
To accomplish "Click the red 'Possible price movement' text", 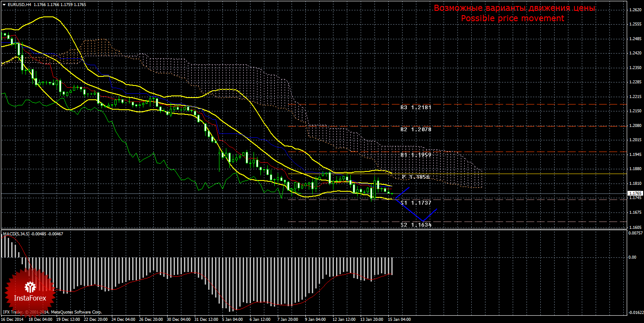I will tap(512, 19).
